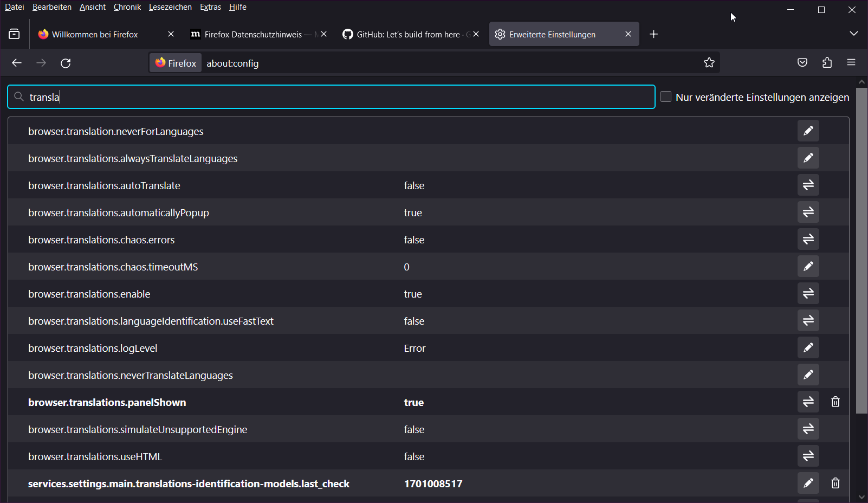This screenshot has width=868, height=503.
Task: Open a new tab with plus button
Action: coord(653,34)
